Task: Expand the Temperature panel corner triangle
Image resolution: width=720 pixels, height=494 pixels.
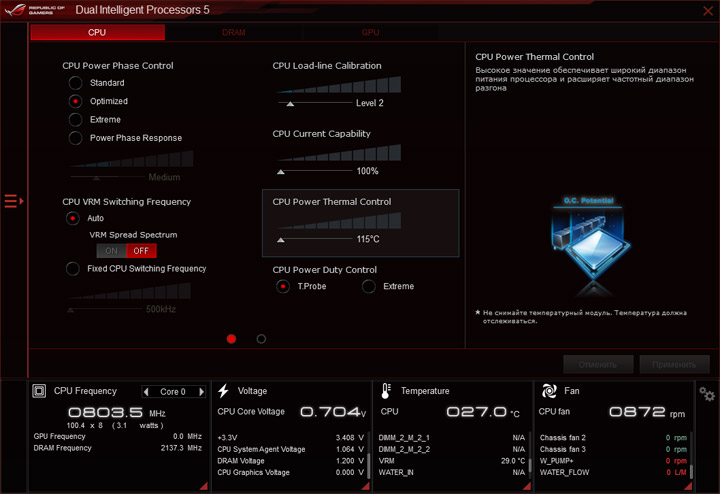Action: (x=527, y=486)
